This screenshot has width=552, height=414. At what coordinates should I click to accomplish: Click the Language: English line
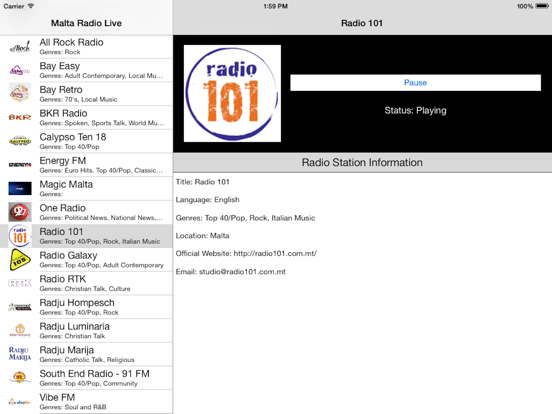(208, 200)
